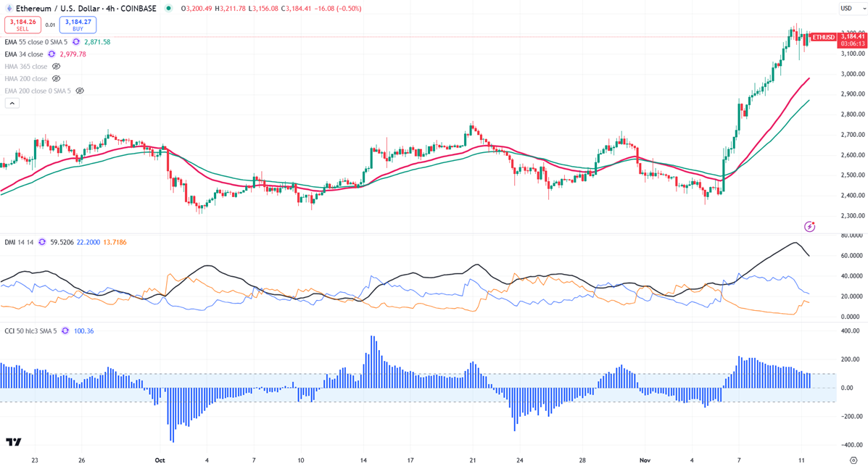The height and width of the screenshot is (466, 868).
Task: Click the CCI 50 hlc3 SMA 5 label
Action: click(x=30, y=331)
